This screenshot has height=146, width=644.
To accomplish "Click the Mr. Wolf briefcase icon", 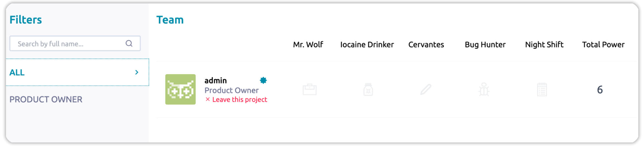I will pos(310,90).
